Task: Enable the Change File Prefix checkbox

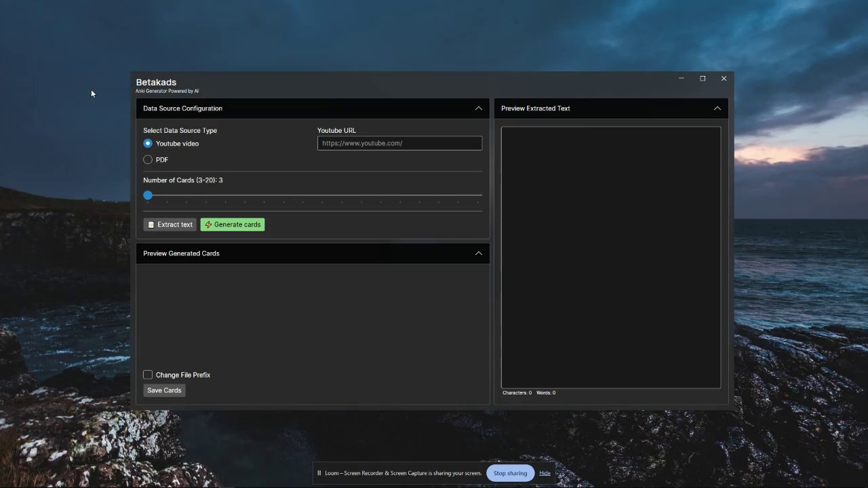Action: click(x=148, y=375)
